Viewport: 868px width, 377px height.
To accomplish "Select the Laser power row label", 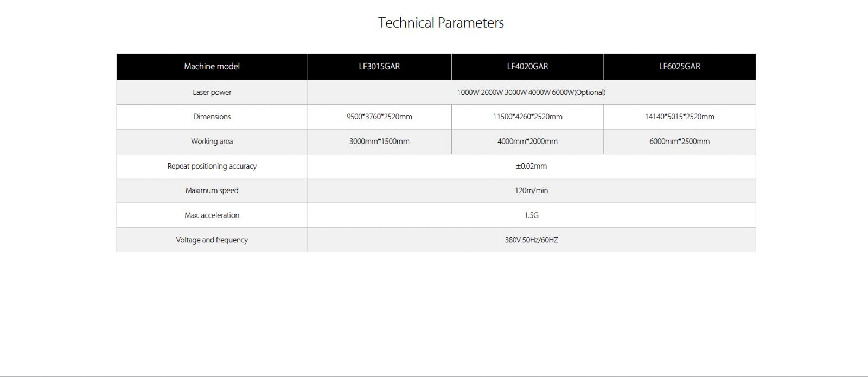I will (x=212, y=92).
